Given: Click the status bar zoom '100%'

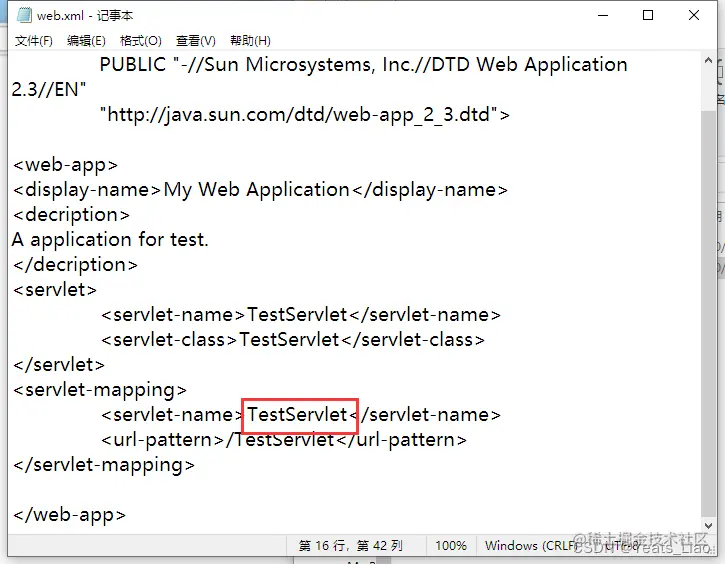Looking at the screenshot, I should [451, 546].
